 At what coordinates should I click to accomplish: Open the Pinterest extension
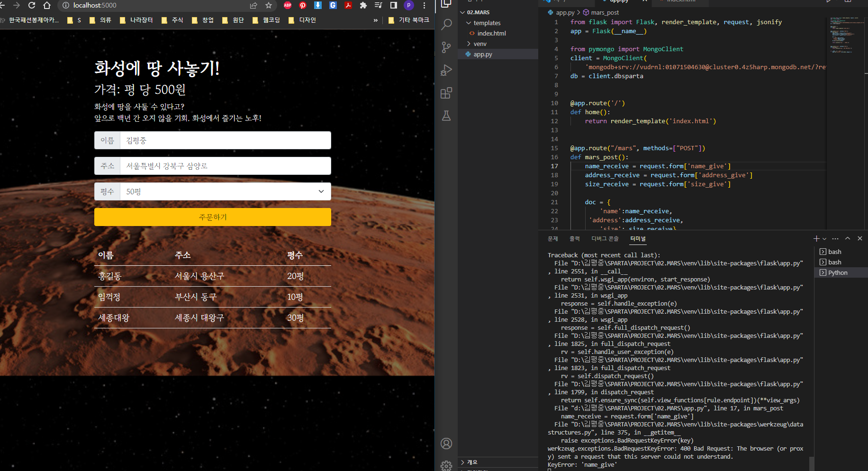coord(303,5)
